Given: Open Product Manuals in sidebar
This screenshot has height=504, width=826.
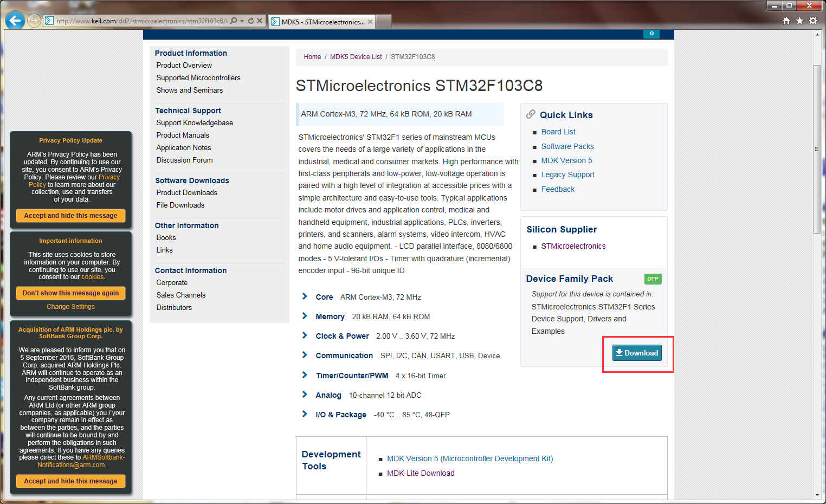Looking at the screenshot, I should (183, 135).
